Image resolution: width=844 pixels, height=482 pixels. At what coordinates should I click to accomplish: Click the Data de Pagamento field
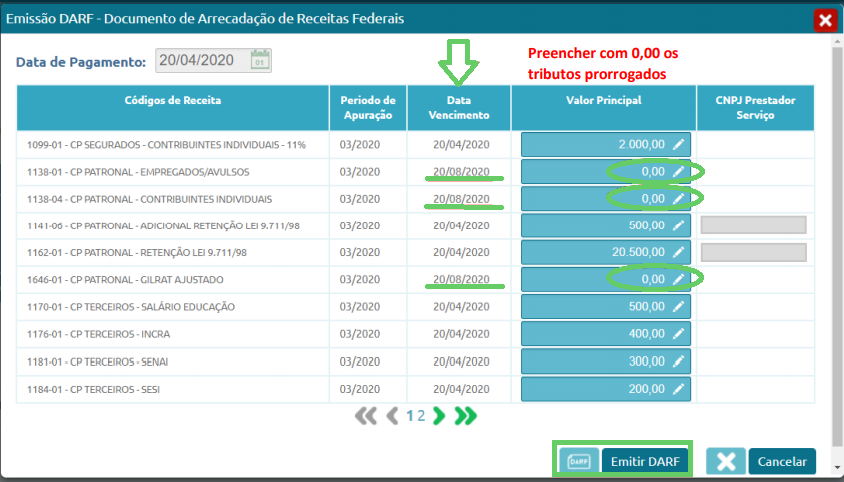213,60
